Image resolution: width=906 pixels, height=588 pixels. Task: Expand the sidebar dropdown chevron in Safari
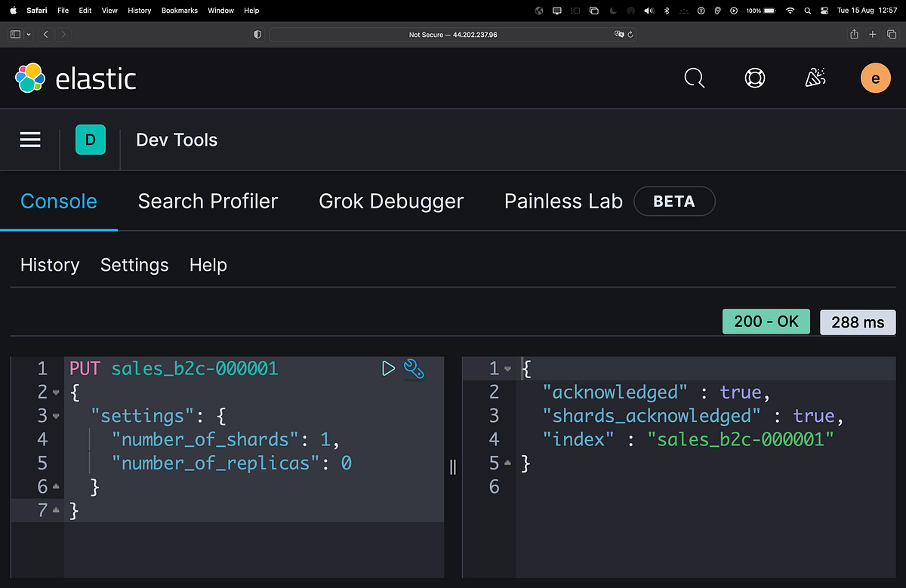tap(29, 34)
